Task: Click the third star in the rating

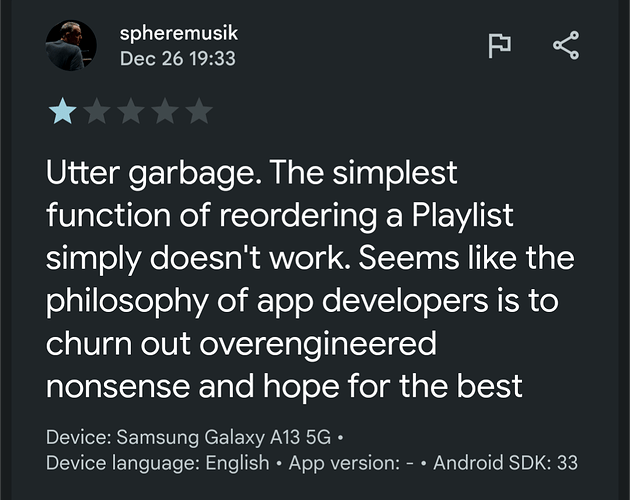Action: point(130,110)
